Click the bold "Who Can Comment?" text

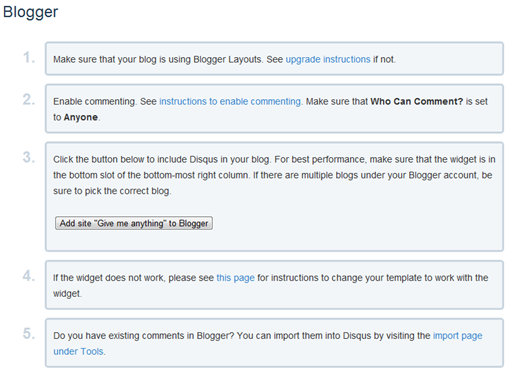(417, 101)
